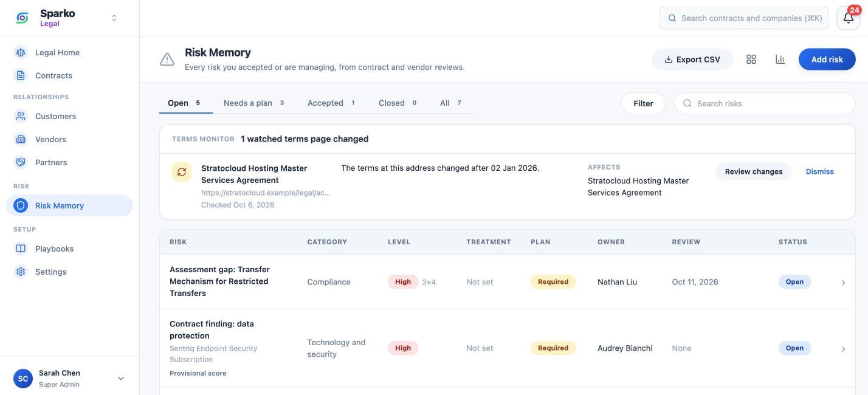Expand the Assessment gap row chevron
868x395 pixels.
pyautogui.click(x=843, y=283)
